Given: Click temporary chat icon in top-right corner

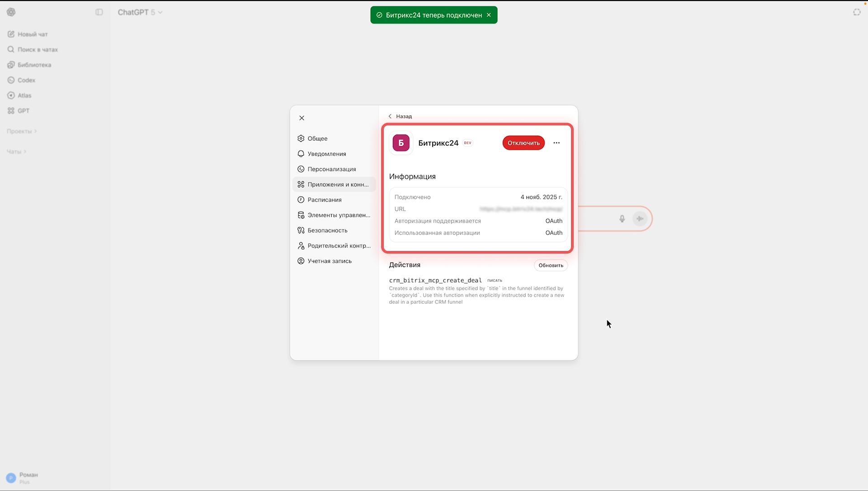Looking at the screenshot, I should pyautogui.click(x=857, y=12).
